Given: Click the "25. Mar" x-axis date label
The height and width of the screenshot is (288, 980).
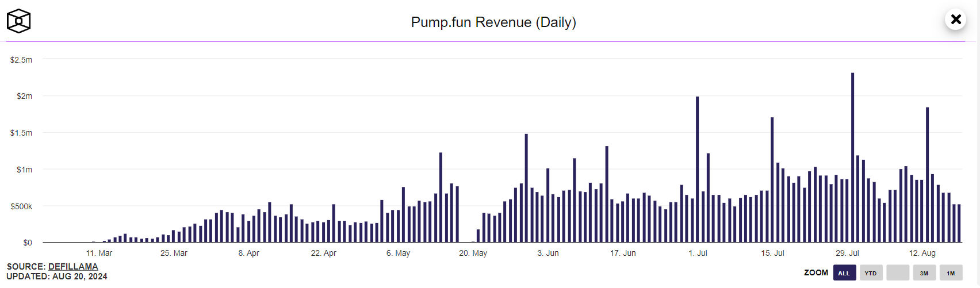Looking at the screenshot, I should [x=174, y=253].
